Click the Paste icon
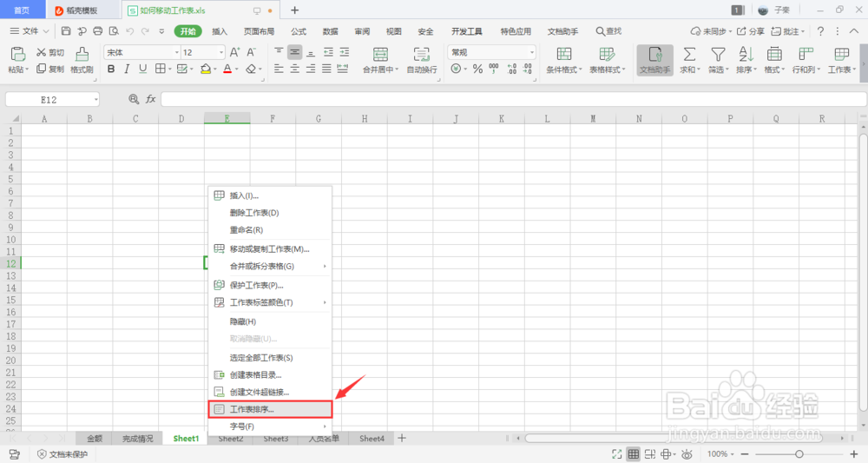Screen dimensions: 868x463 click(x=17, y=54)
